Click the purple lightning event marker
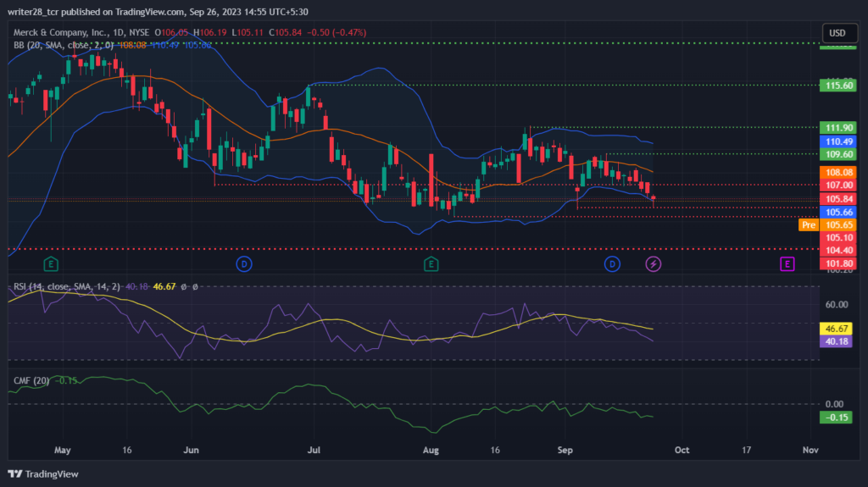This screenshot has width=868, height=487. coord(654,264)
